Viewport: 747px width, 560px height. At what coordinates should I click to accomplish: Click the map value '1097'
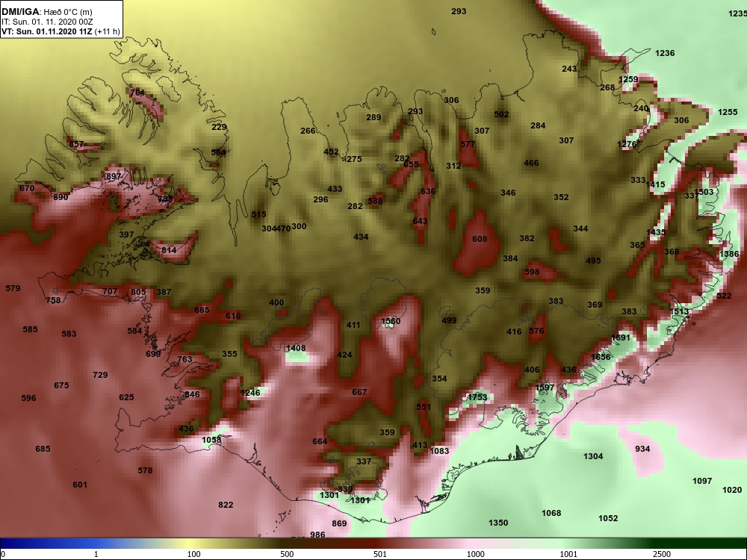[702, 481]
